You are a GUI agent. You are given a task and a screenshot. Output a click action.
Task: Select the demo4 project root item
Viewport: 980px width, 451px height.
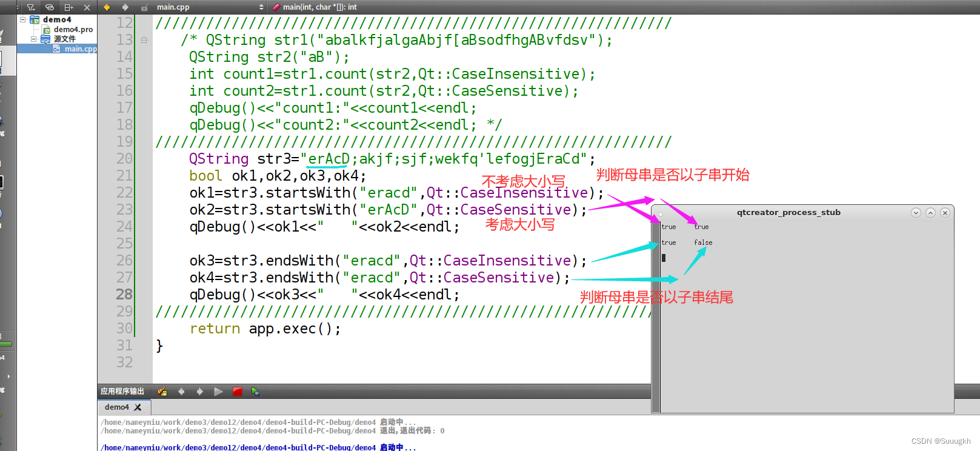[x=57, y=19]
